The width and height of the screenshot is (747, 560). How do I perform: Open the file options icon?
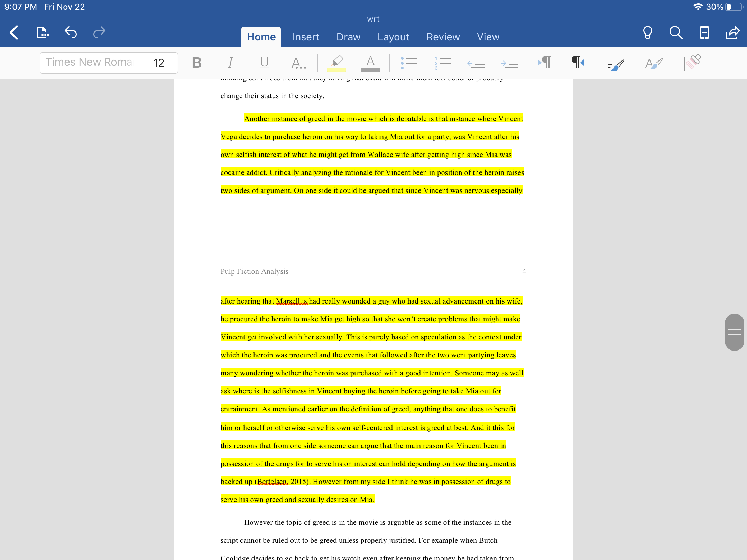pyautogui.click(x=43, y=33)
